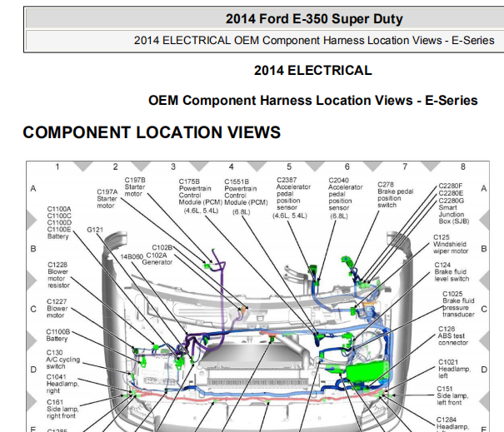Click the '14B060' harness label

132,256
